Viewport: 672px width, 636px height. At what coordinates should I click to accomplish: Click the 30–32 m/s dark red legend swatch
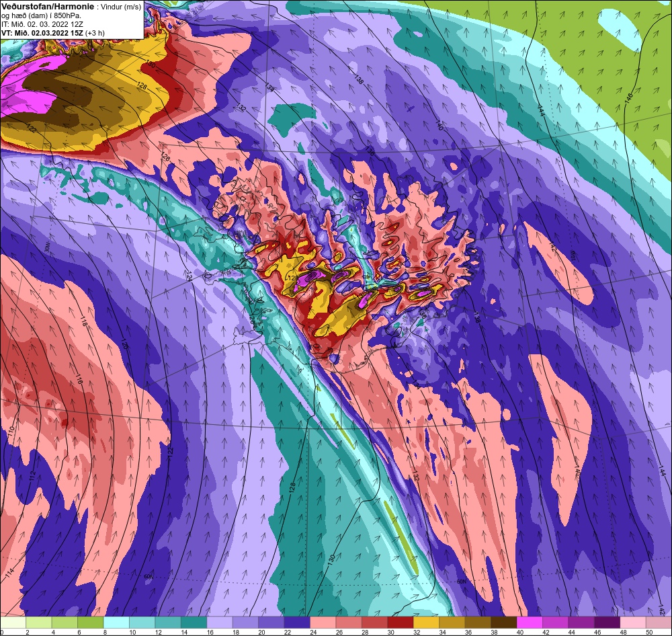401,623
